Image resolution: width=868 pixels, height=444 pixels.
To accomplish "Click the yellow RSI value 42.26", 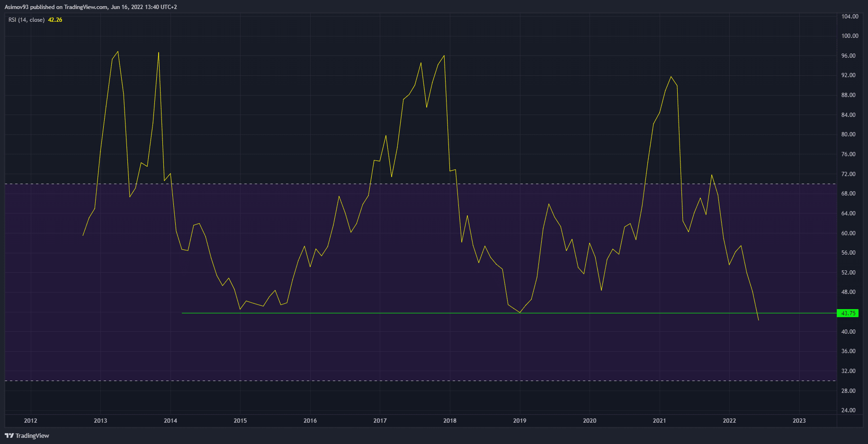I will tap(55, 20).
